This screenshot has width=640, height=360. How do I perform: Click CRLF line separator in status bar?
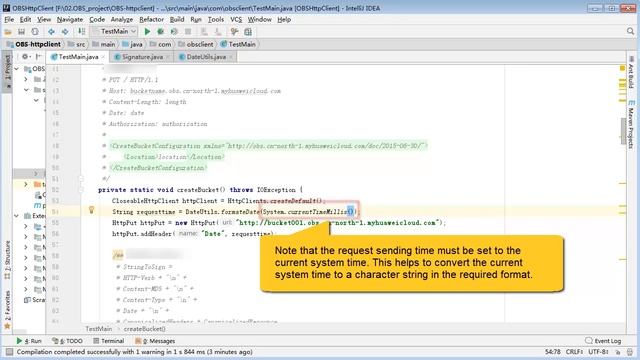pos(574,352)
